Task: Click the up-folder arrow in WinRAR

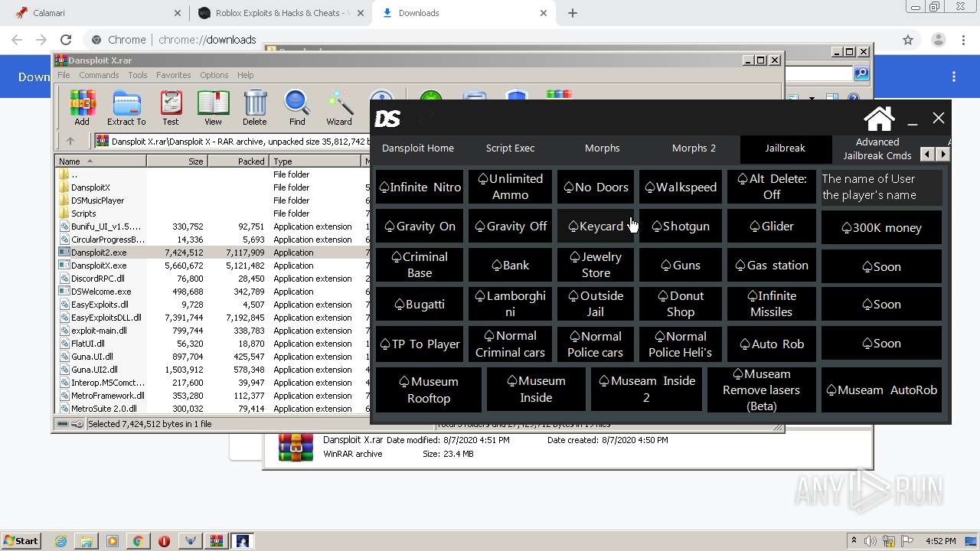Action: pos(70,141)
